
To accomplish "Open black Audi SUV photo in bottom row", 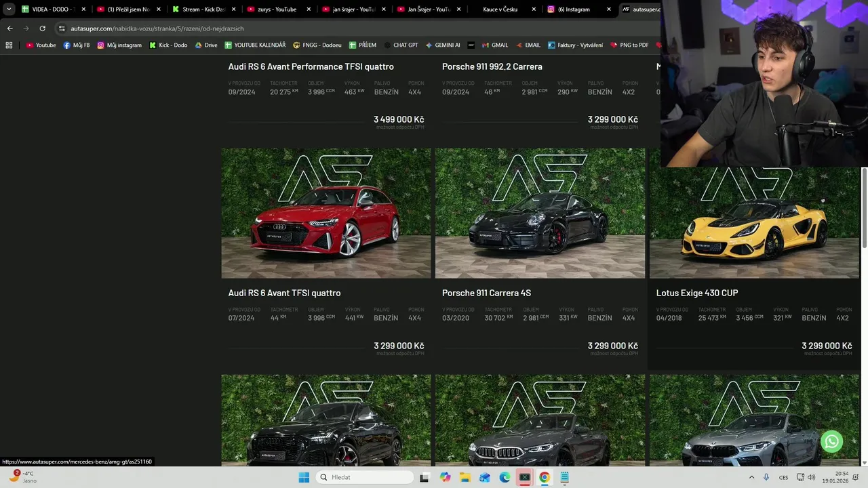I will tap(326, 420).
